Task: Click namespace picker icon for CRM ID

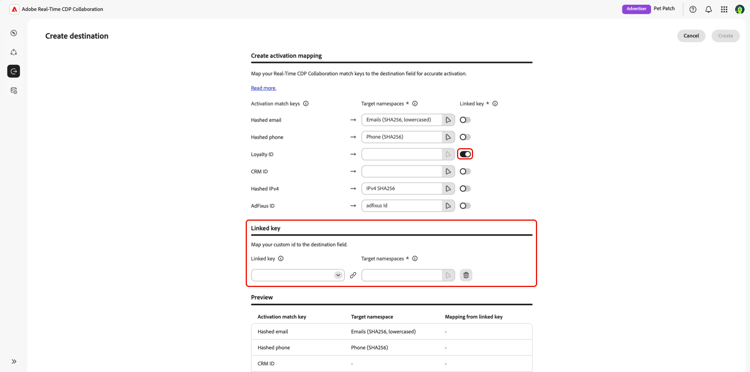Action: click(x=448, y=171)
